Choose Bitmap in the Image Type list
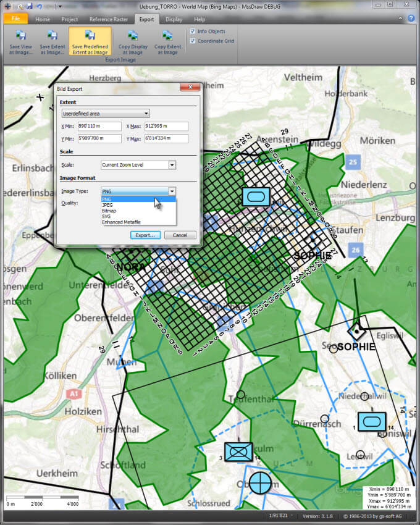This screenshot has width=420, height=525. 138,211
